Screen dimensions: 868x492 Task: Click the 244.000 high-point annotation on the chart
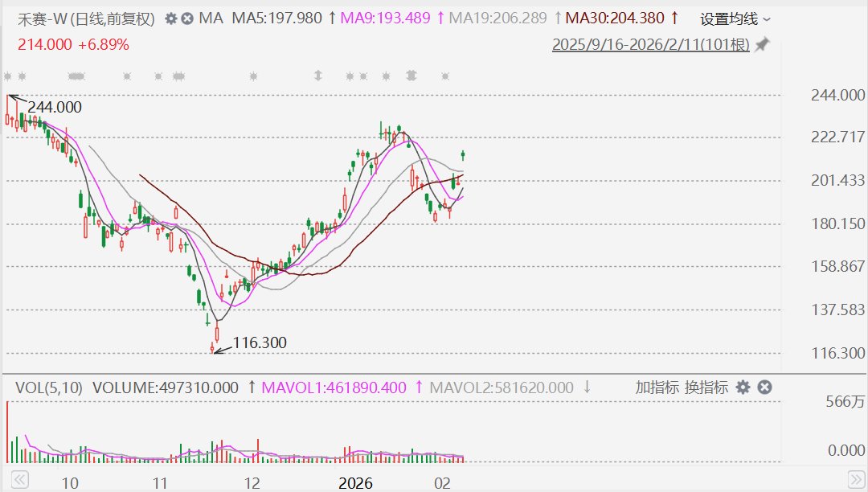55,107
